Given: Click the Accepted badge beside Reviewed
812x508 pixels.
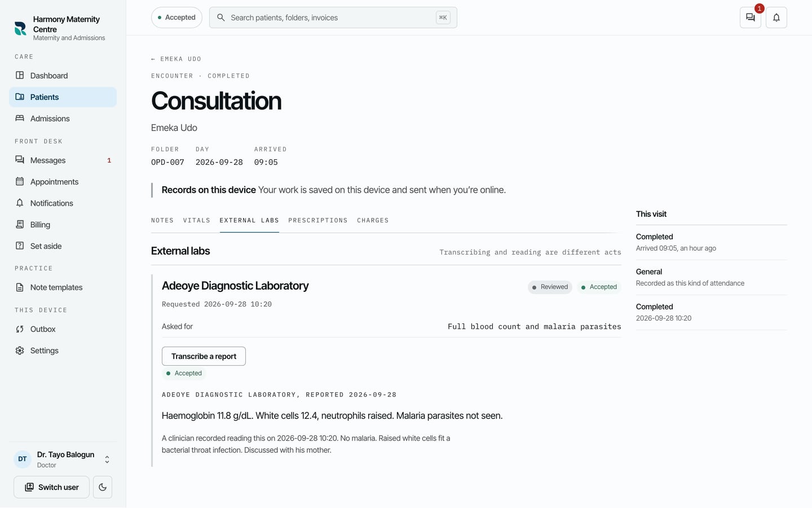Looking at the screenshot, I should pyautogui.click(x=599, y=287).
